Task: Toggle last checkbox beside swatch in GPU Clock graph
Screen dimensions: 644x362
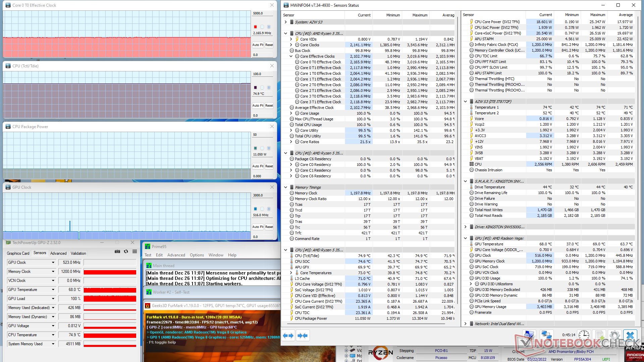Action: pos(269,209)
